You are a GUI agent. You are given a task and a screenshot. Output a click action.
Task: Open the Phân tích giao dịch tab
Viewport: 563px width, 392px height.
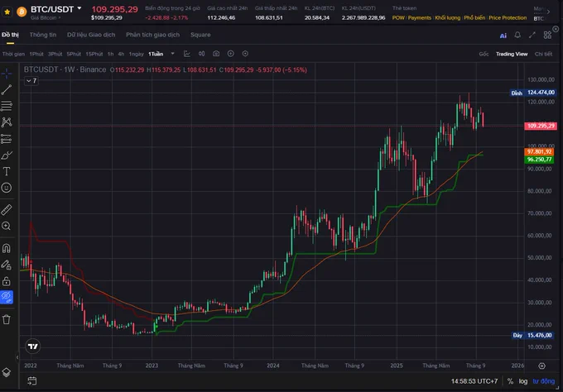click(152, 35)
